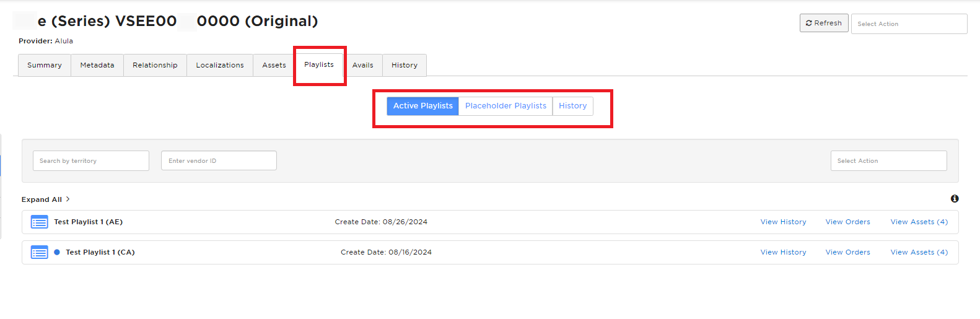Show playlist History in the segmented control
980x319 pixels.
[573, 106]
